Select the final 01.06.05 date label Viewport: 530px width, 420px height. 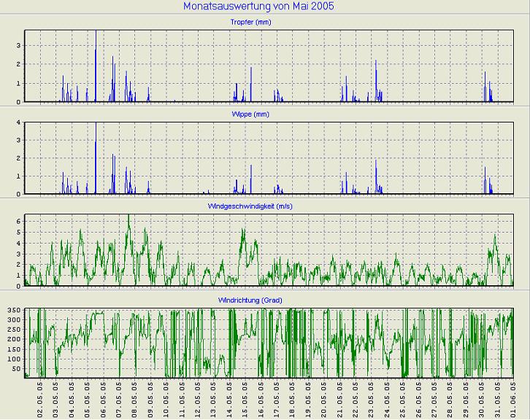click(x=513, y=399)
